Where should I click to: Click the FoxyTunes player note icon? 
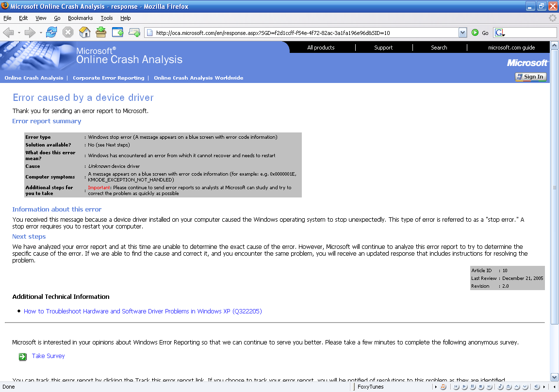(x=501, y=387)
